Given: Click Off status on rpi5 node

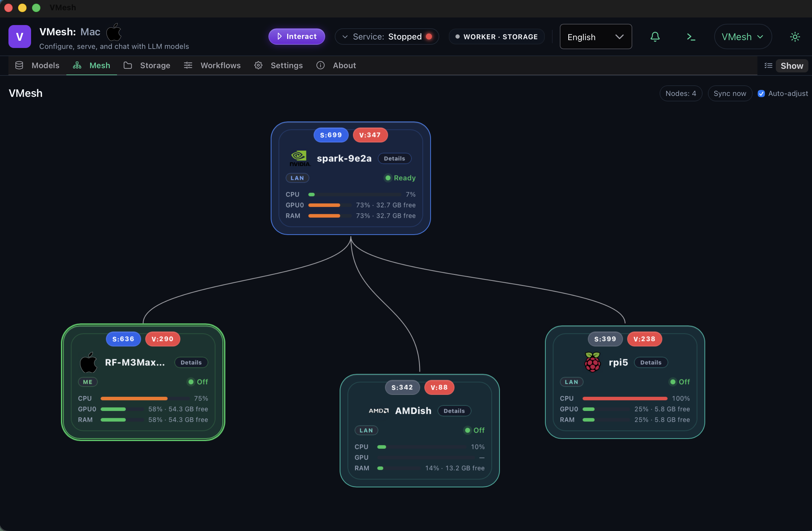Looking at the screenshot, I should coord(680,382).
